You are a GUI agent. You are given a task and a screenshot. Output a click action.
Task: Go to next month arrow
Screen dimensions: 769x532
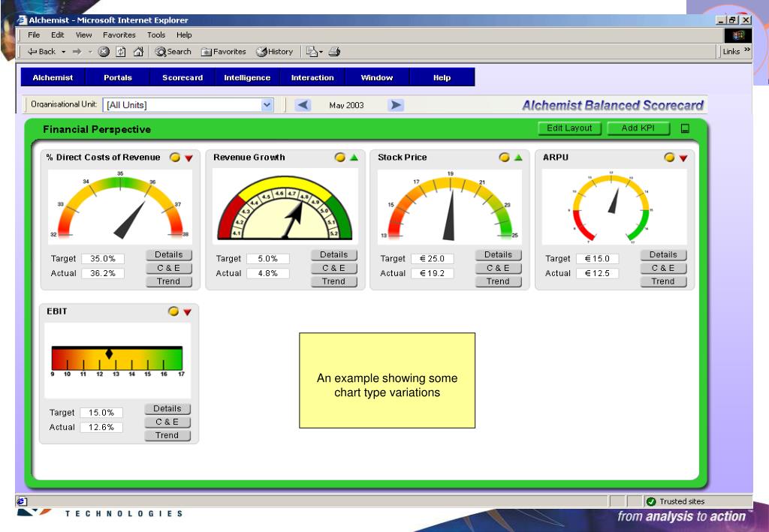[x=395, y=105]
